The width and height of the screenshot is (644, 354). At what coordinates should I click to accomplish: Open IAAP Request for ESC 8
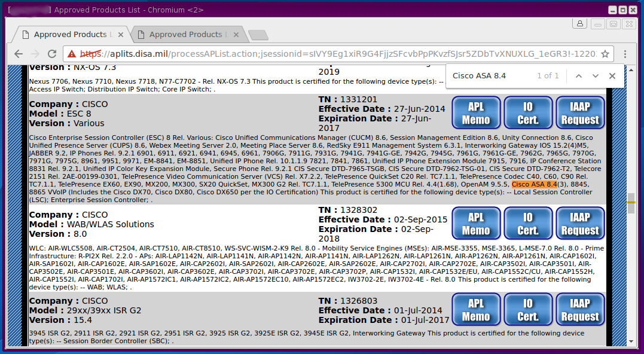pos(580,113)
